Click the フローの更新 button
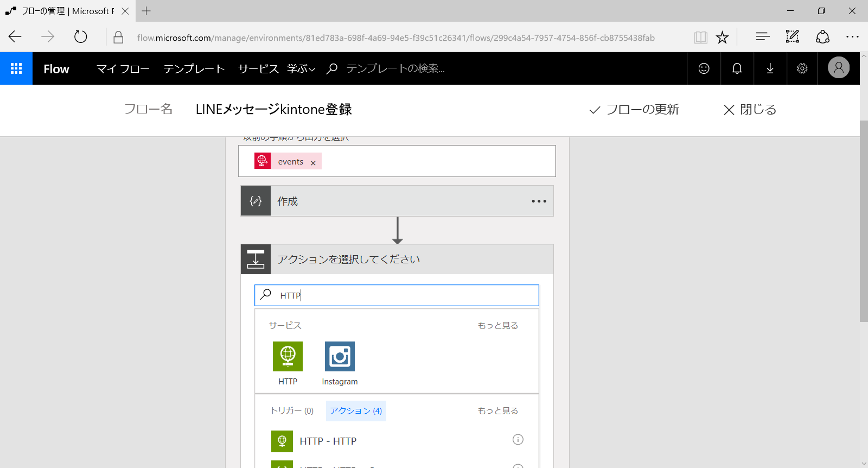This screenshot has height=468, width=868. (634, 110)
